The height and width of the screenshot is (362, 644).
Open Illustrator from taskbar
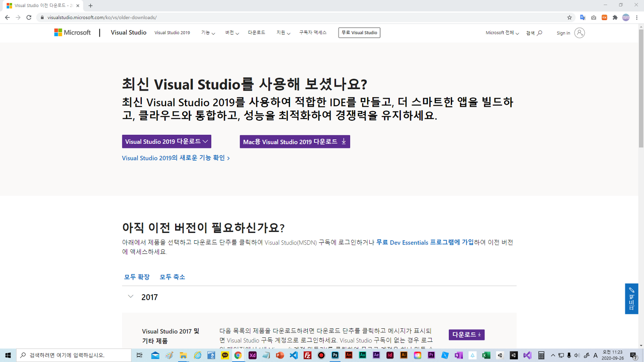tap(404, 355)
